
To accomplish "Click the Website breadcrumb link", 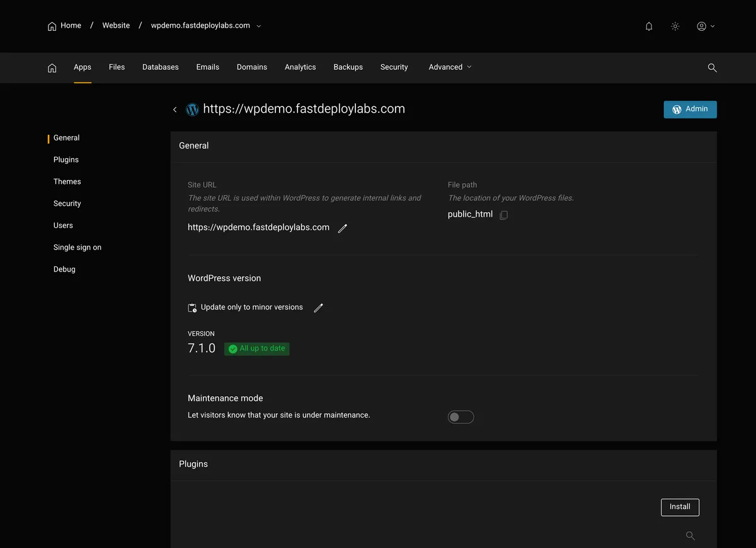I will 116,26.
